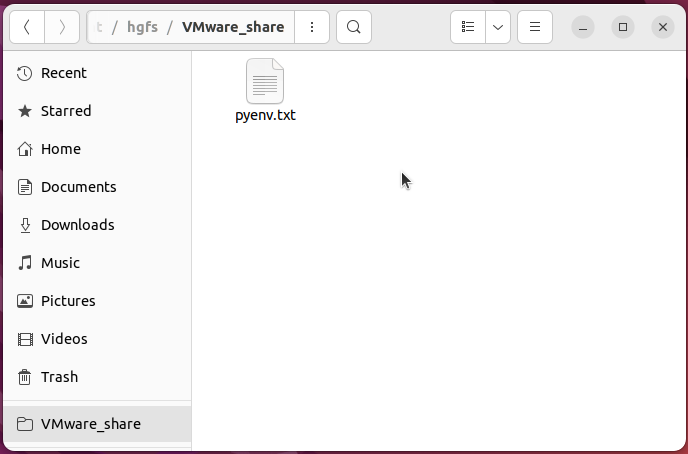Click the truncated parent path segment before hgfs
This screenshot has width=688, height=454.
[x=99, y=27]
